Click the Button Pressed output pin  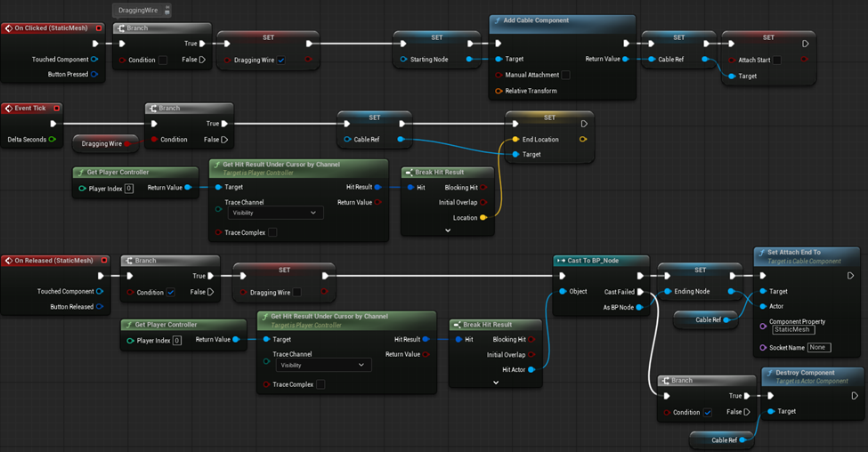[x=94, y=74]
